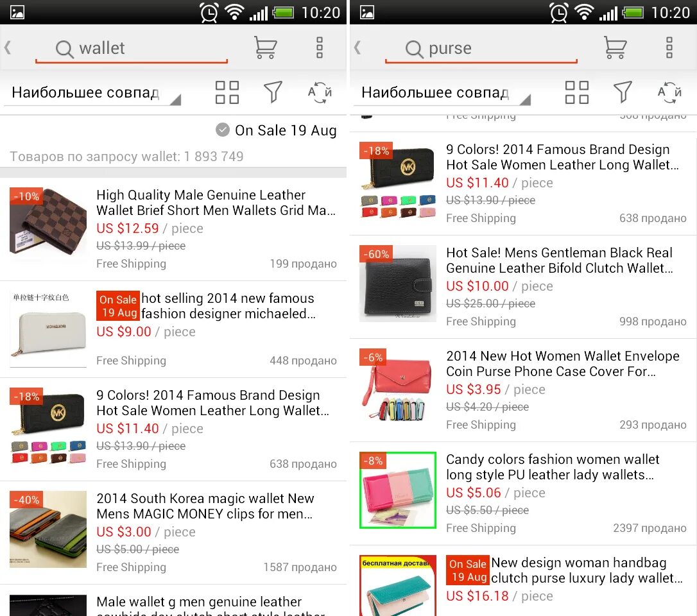This screenshot has width=697, height=616.
Task: Open the shopping cart on the purse screen
Action: pos(615,47)
